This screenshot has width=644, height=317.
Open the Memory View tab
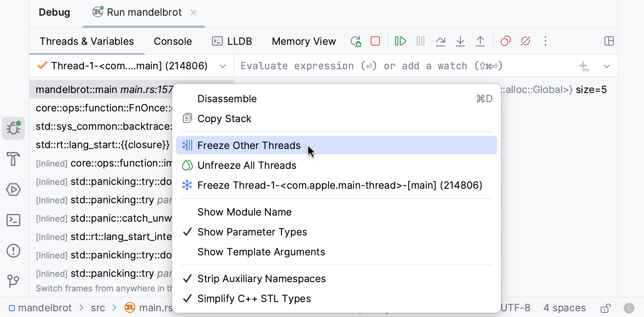pos(304,41)
